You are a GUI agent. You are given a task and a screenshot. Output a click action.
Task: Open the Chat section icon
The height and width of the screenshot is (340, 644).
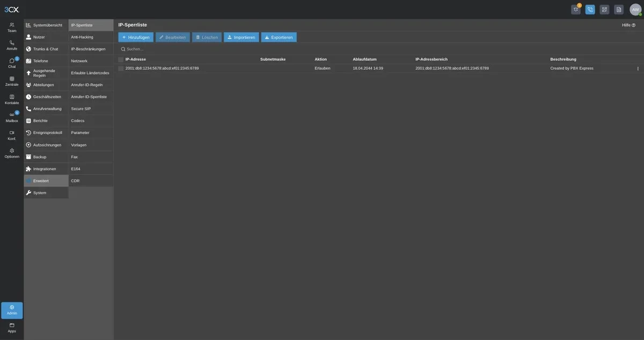point(12,63)
